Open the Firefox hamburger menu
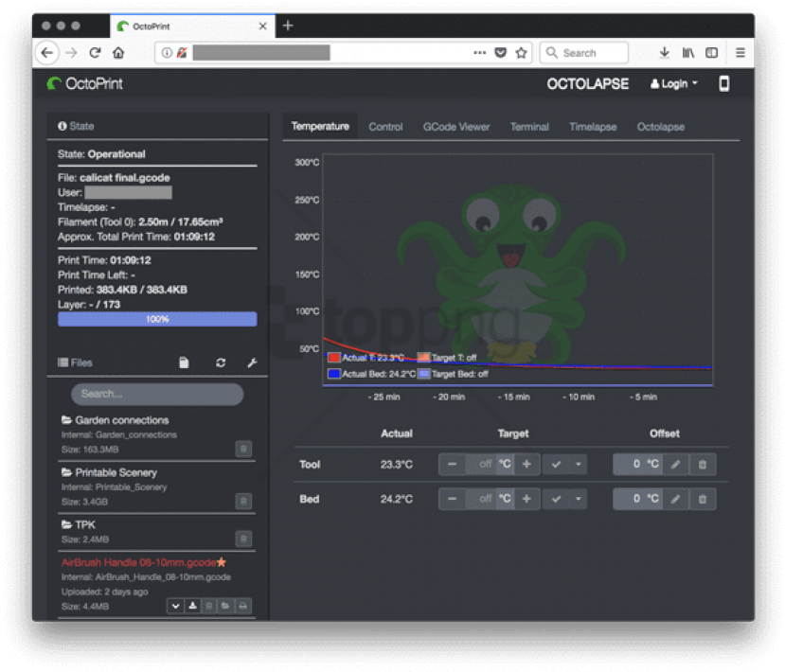The image size is (785, 672). click(740, 53)
